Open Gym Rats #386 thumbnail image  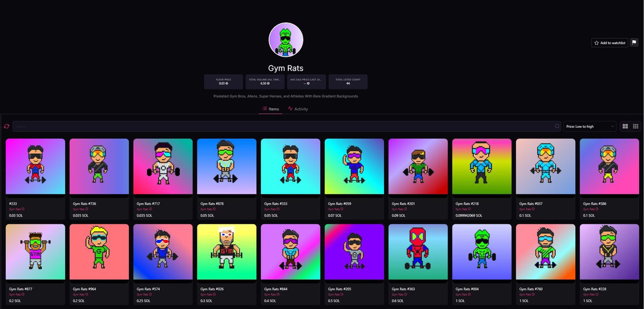[610, 166]
